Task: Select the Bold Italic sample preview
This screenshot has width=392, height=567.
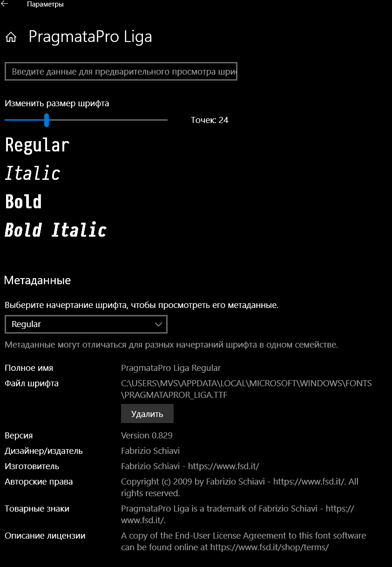Action: pos(54,230)
